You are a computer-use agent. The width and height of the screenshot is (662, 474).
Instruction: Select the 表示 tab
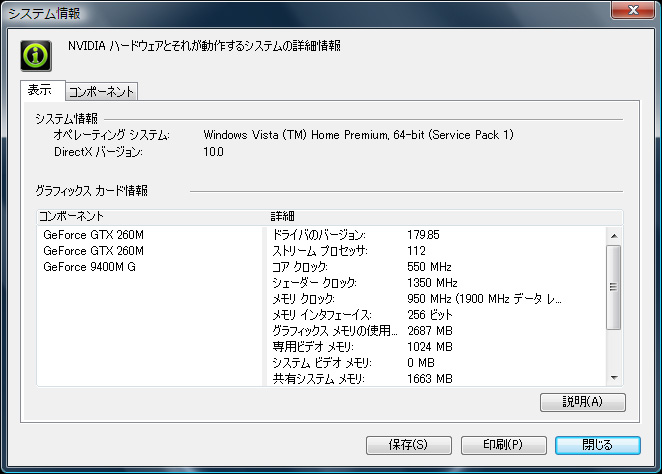coord(42,90)
